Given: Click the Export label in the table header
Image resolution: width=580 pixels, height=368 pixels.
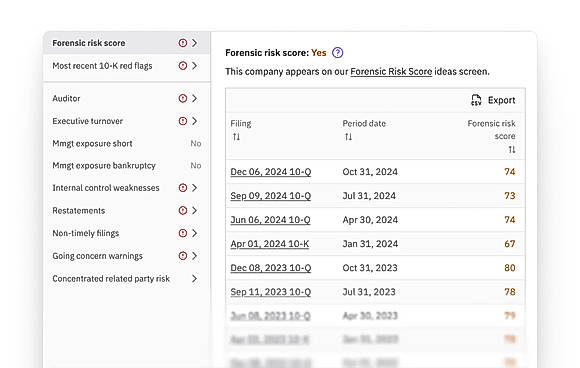Looking at the screenshot, I should click(x=501, y=100).
